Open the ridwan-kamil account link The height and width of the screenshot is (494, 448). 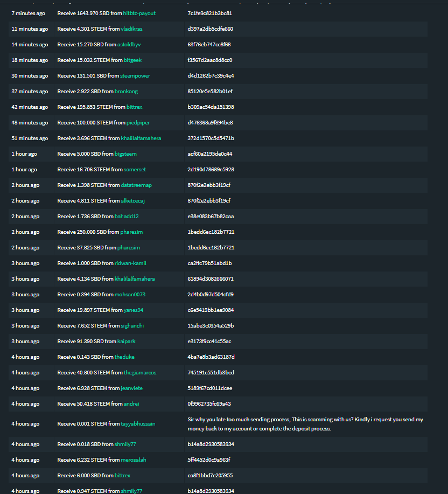[x=129, y=263]
